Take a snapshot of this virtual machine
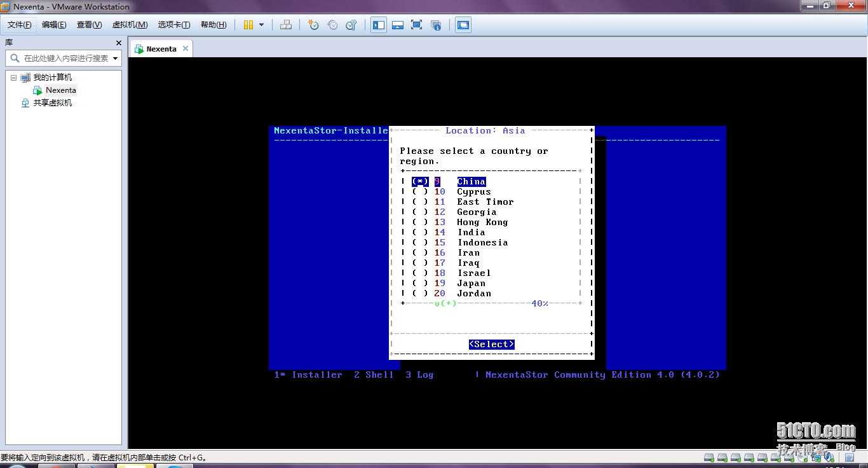Screen dimensions: 868x468 point(313,25)
